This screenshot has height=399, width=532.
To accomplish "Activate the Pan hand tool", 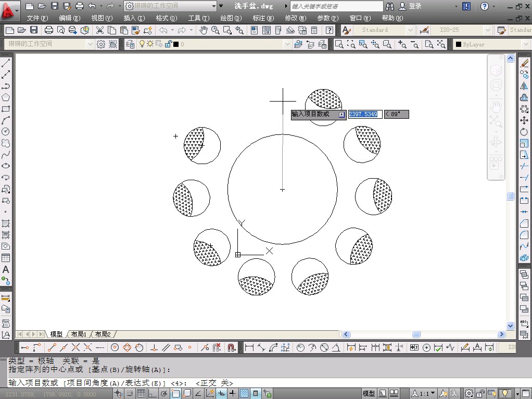I will pos(204,30).
